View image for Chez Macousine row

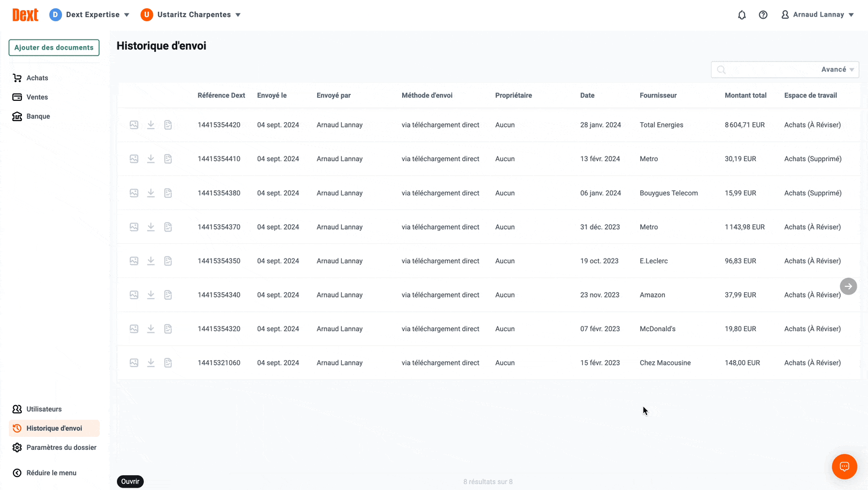pyautogui.click(x=134, y=362)
